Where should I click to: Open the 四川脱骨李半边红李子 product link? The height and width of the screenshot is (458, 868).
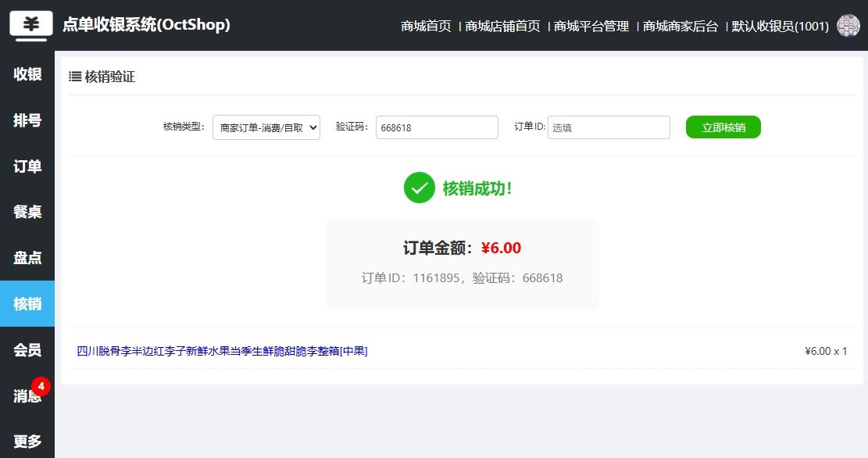tap(222, 351)
